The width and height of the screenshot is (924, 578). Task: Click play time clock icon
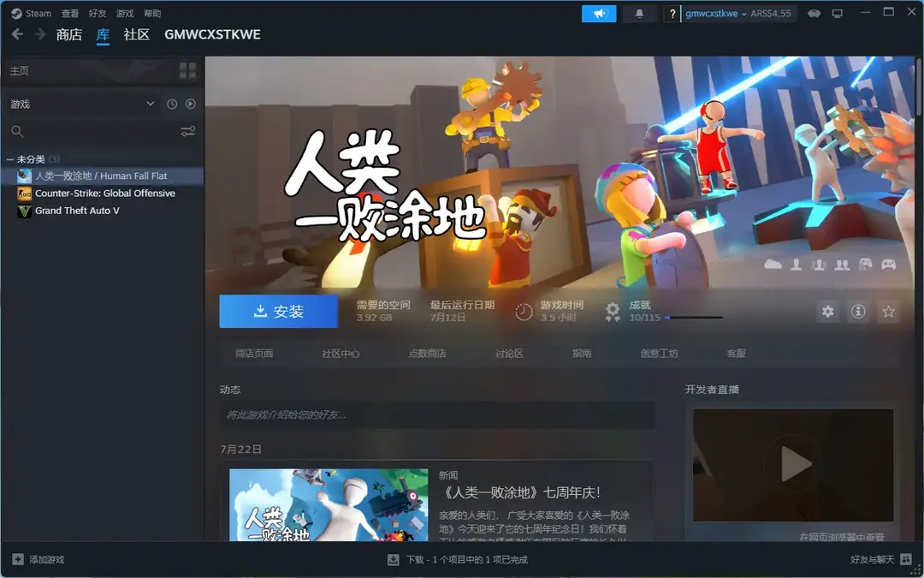click(524, 312)
